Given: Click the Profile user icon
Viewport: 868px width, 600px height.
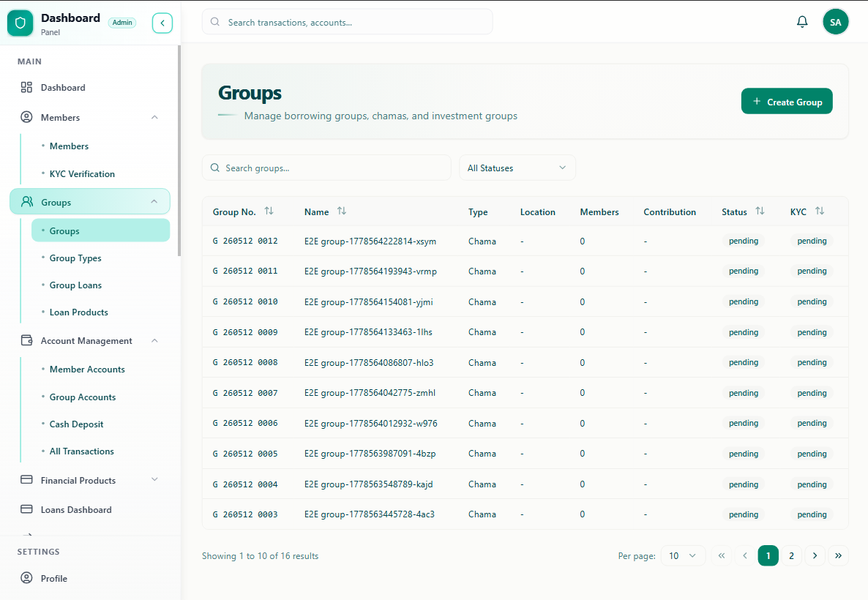Looking at the screenshot, I should [x=26, y=578].
